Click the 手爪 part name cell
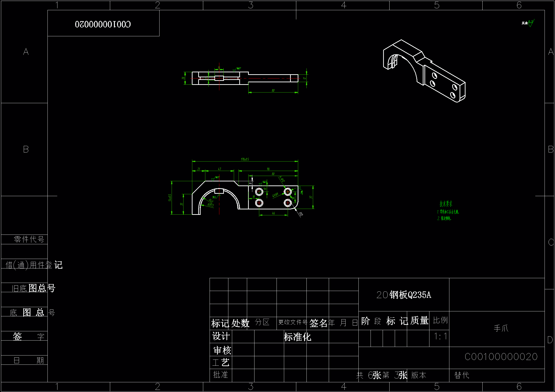 click(501, 328)
